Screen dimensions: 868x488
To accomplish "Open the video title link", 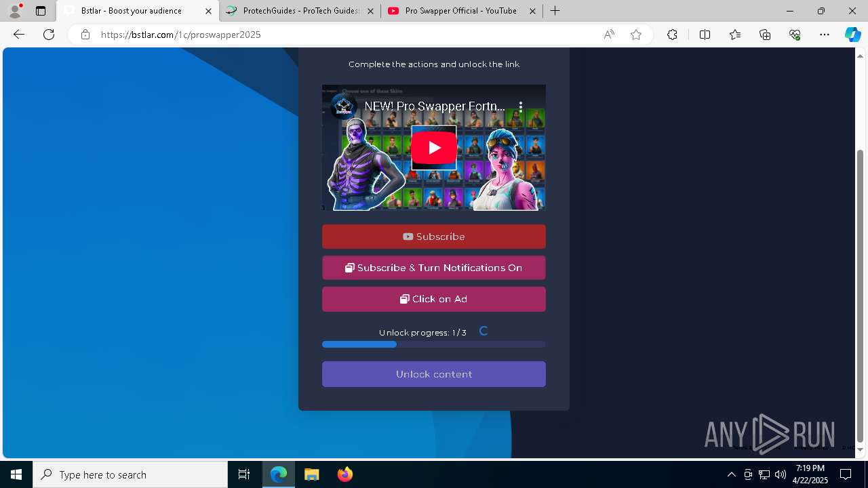I will (x=435, y=106).
